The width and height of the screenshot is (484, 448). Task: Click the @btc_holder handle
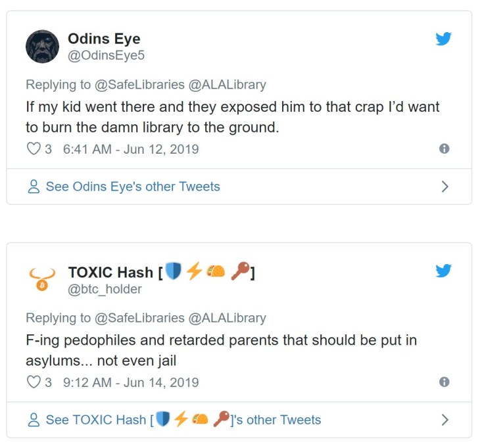105,288
